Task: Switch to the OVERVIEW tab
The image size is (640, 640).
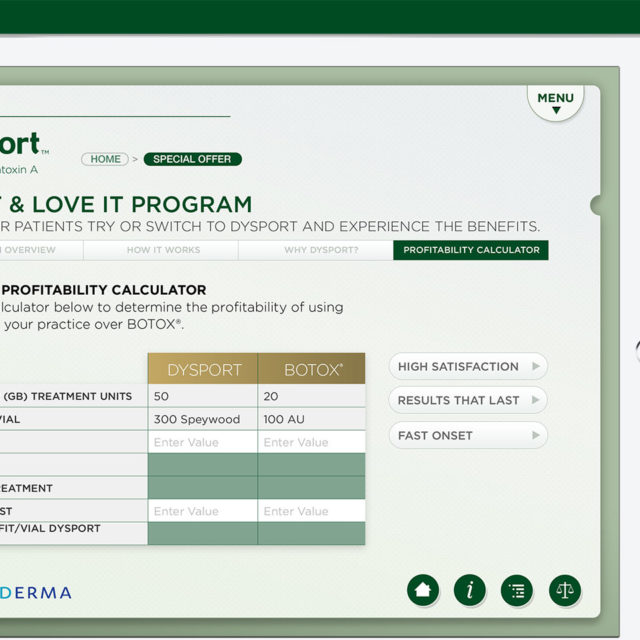Action: pyautogui.click(x=41, y=250)
